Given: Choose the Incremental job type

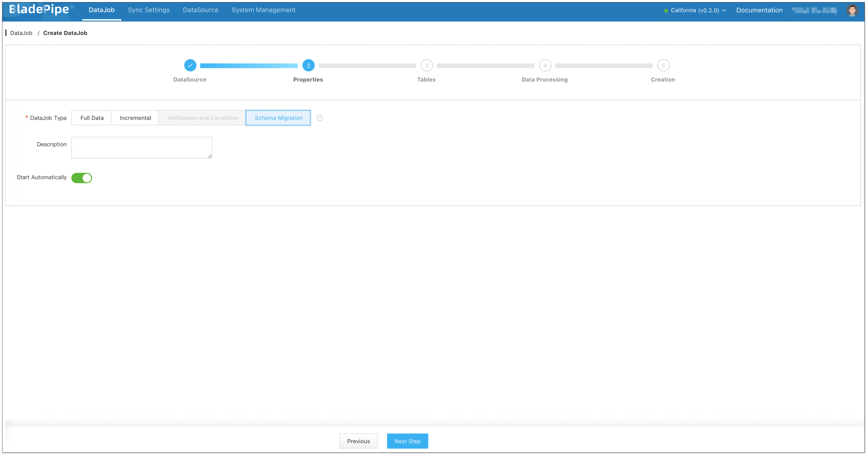Looking at the screenshot, I should (x=135, y=118).
